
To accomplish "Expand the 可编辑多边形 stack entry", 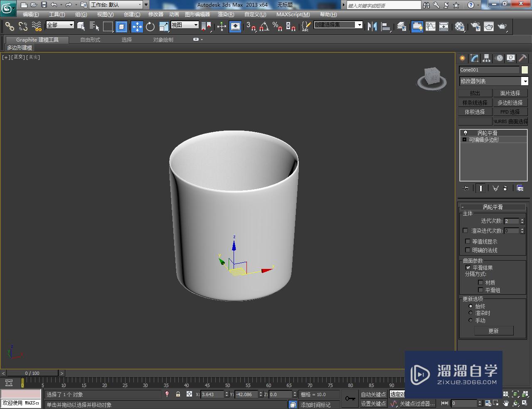I will [464, 140].
